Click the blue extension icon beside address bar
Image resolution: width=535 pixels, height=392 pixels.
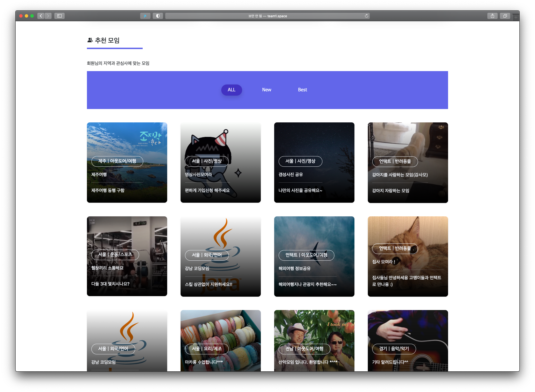pyautogui.click(x=145, y=16)
